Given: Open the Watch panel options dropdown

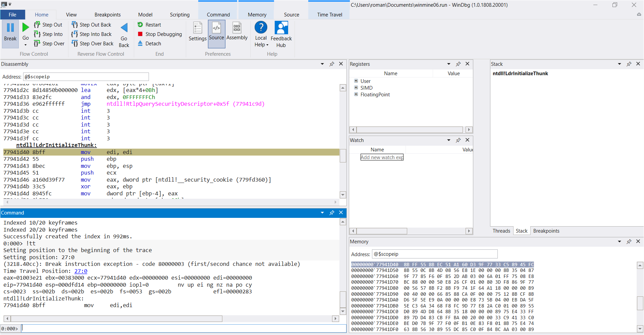Looking at the screenshot, I should click(449, 140).
